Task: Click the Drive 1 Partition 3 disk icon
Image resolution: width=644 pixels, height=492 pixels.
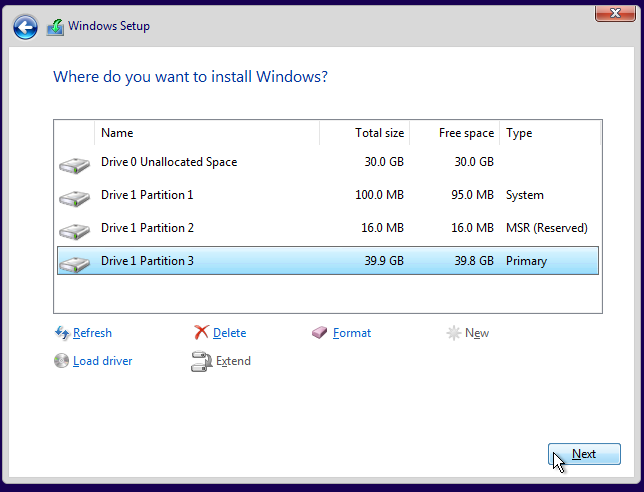Action: tap(74, 264)
